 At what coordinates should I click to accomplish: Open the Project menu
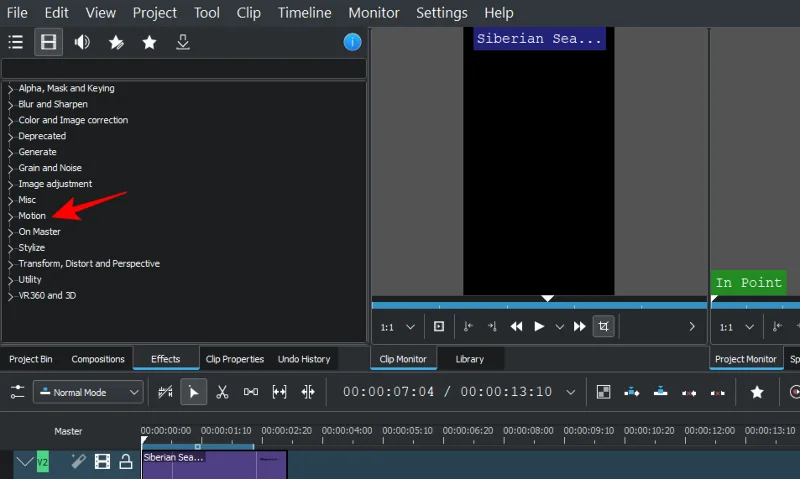coord(155,13)
